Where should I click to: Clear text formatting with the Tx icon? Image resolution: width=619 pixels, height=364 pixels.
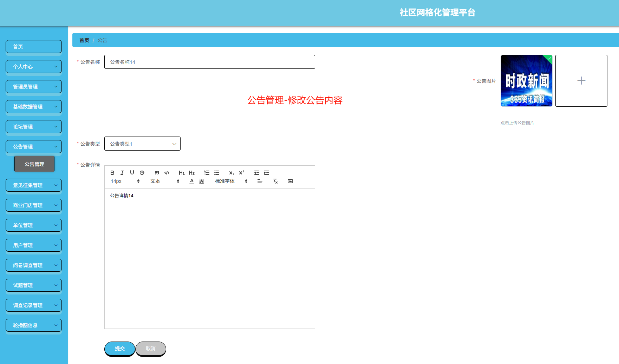coord(275,181)
